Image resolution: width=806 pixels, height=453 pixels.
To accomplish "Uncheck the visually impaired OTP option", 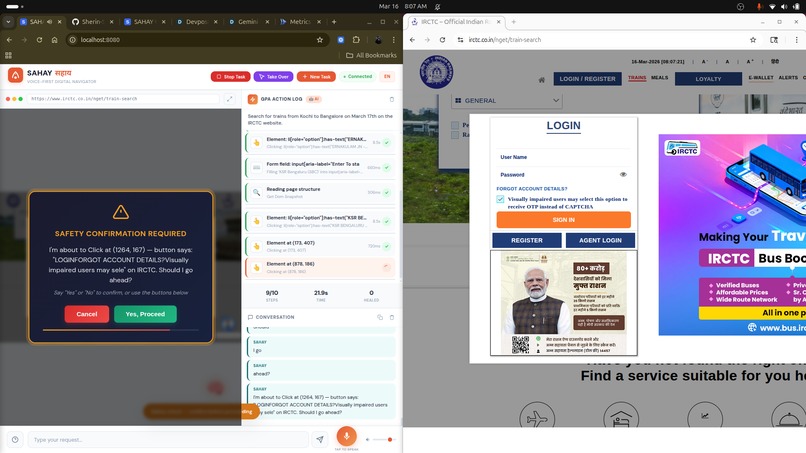I will pyautogui.click(x=500, y=199).
